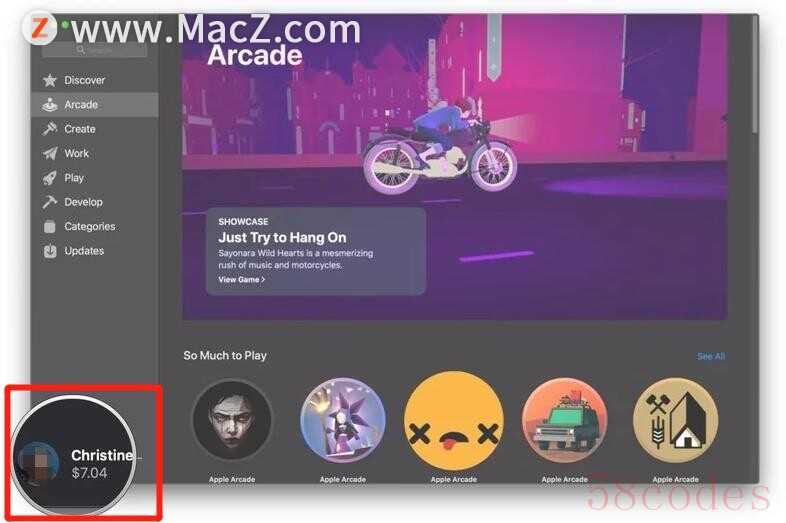Click the Just Try to Hang On heading
This screenshot has width=786, height=523.
(x=282, y=237)
